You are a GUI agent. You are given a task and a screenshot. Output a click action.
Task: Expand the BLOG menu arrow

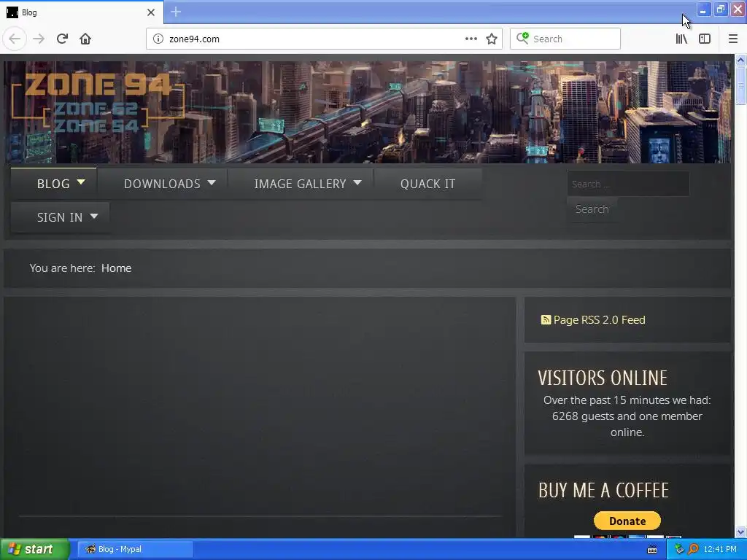81,182
